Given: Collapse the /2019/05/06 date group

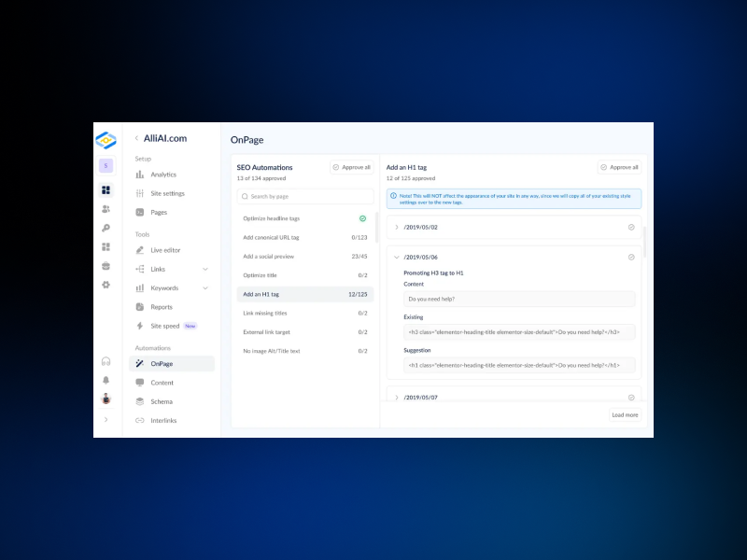Looking at the screenshot, I should click(396, 256).
